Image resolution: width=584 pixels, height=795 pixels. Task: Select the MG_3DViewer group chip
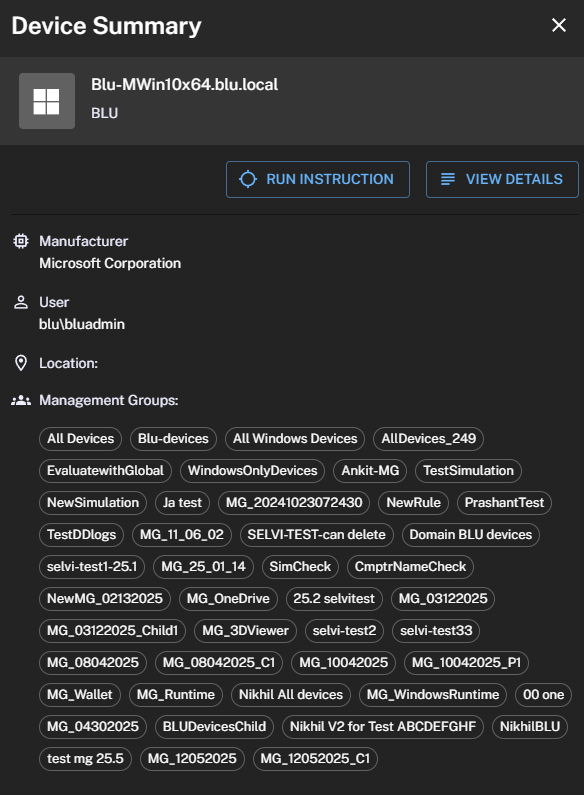coord(245,630)
